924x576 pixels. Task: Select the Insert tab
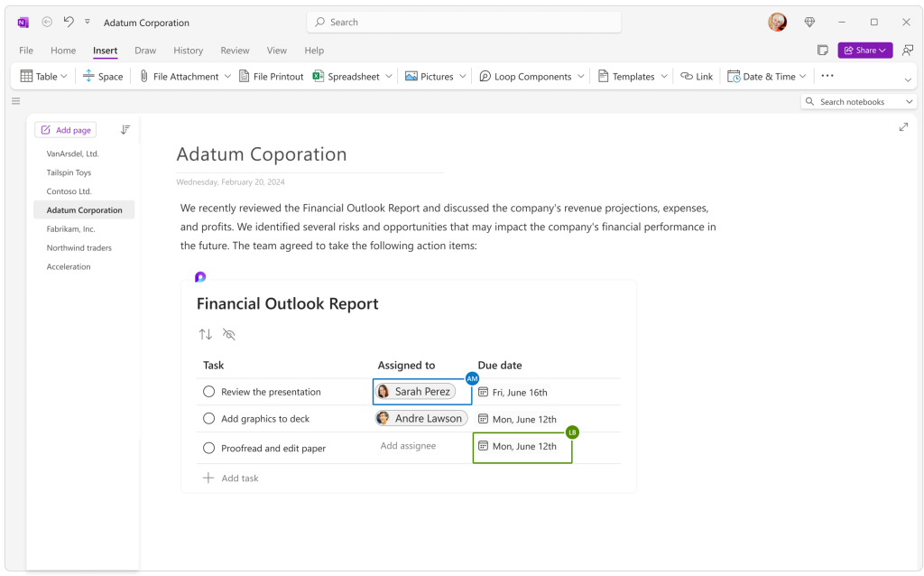[105, 51]
